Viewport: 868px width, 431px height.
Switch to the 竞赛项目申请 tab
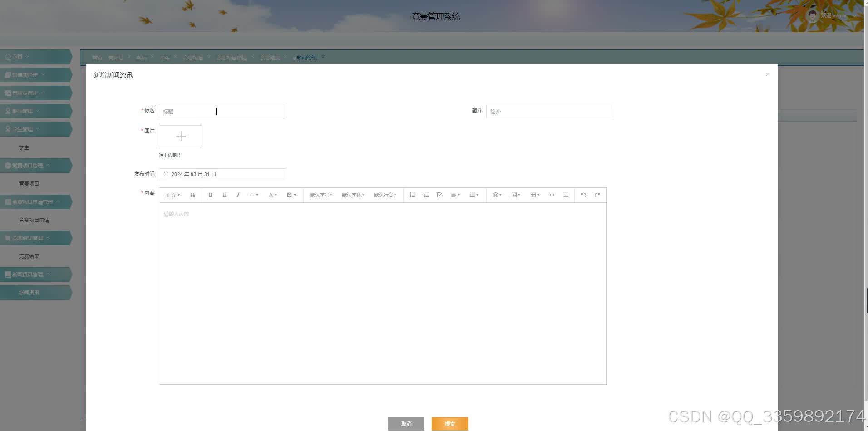pyautogui.click(x=232, y=58)
